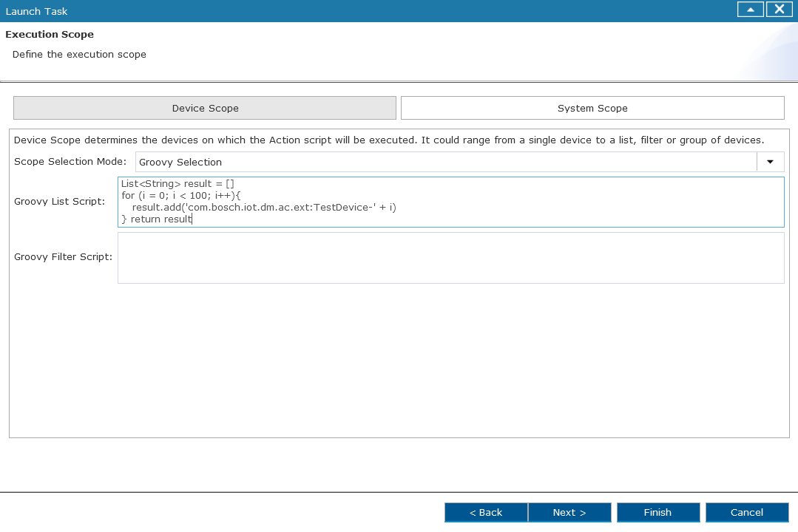Focus the empty Groovy Filter Script field

tap(451, 258)
